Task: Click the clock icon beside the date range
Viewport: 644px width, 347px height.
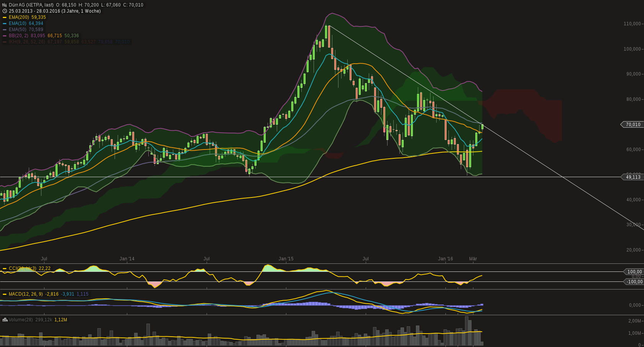Action: tap(5, 11)
